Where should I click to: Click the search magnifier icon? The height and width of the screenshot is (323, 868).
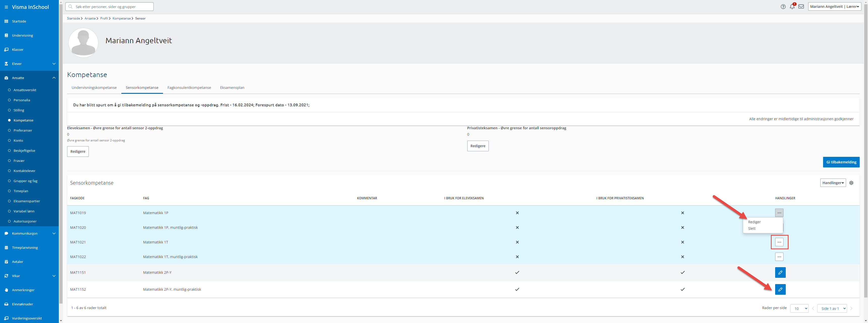click(x=70, y=7)
